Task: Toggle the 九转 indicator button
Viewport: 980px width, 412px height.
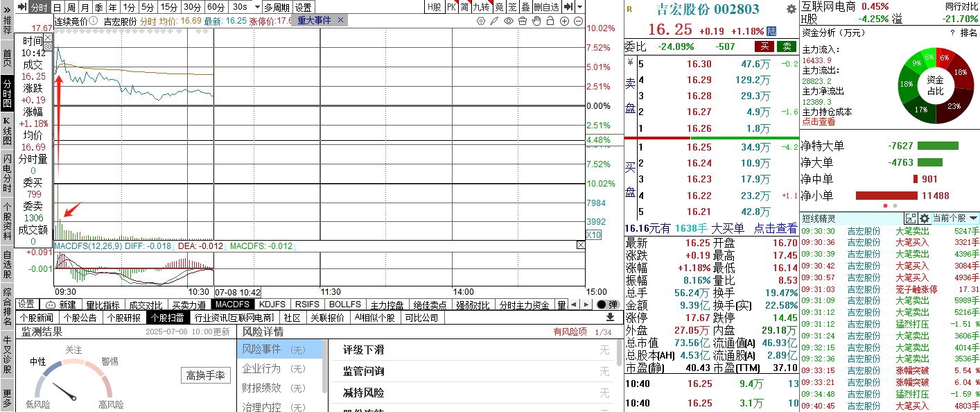Action: coord(481,7)
